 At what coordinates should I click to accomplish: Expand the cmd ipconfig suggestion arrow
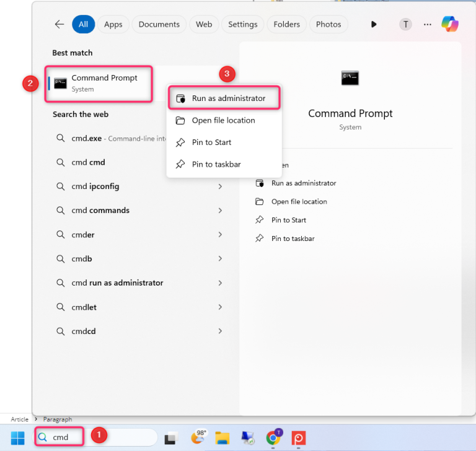tap(220, 186)
